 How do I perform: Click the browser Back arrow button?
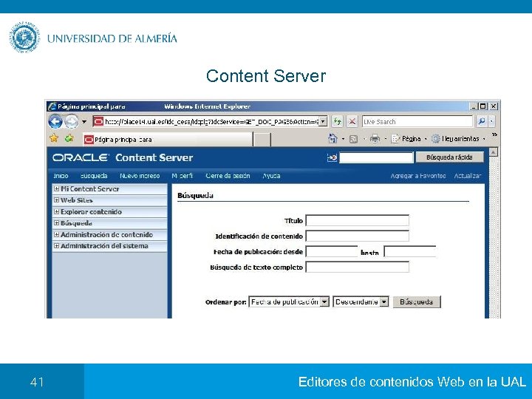point(55,121)
